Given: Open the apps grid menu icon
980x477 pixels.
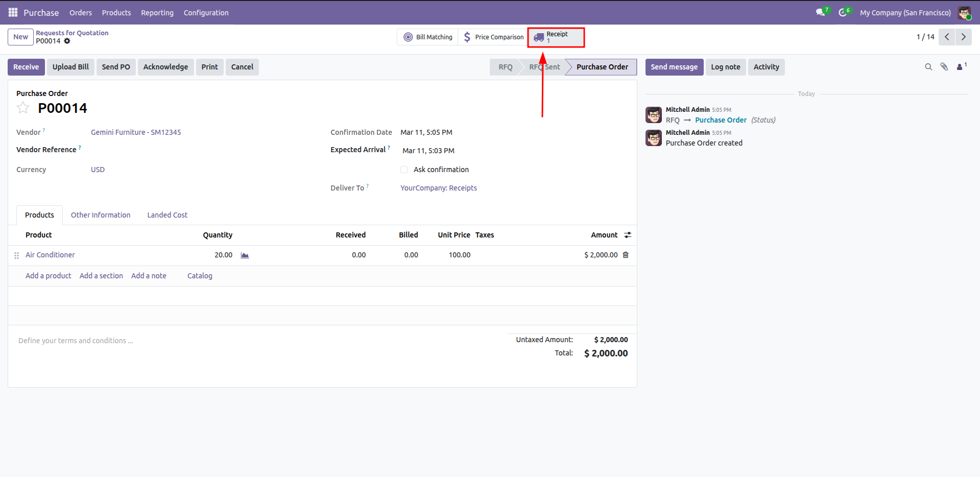Looking at the screenshot, I should point(13,12).
